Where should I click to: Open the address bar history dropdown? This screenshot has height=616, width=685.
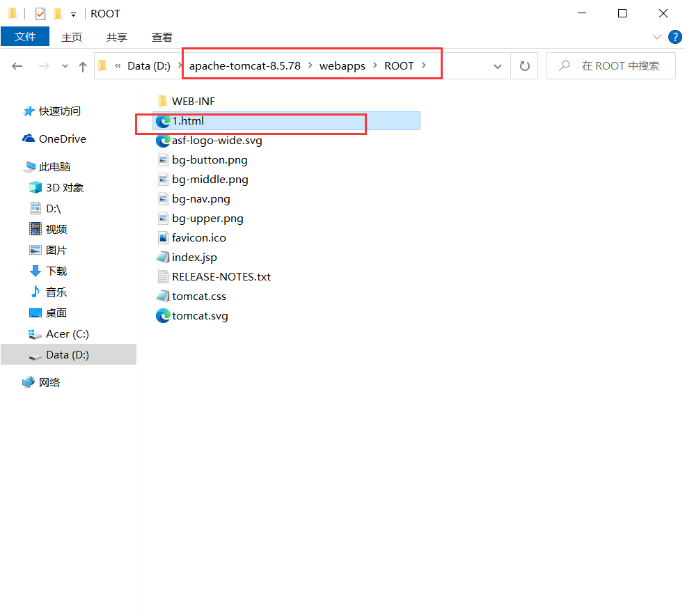(x=498, y=66)
